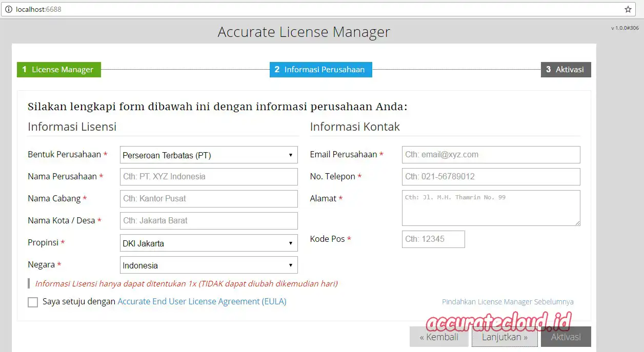Click the Lanjutkan button
This screenshot has width=644, height=352.
505,337
